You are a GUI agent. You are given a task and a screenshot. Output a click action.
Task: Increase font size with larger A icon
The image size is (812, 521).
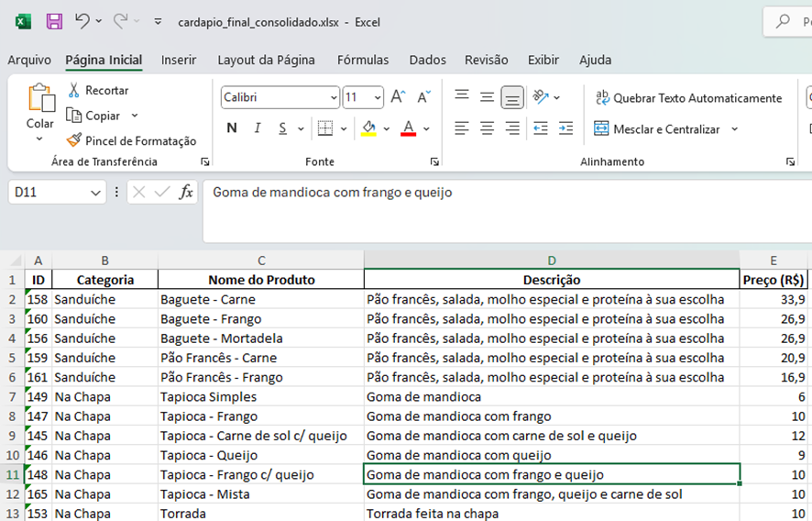398,97
